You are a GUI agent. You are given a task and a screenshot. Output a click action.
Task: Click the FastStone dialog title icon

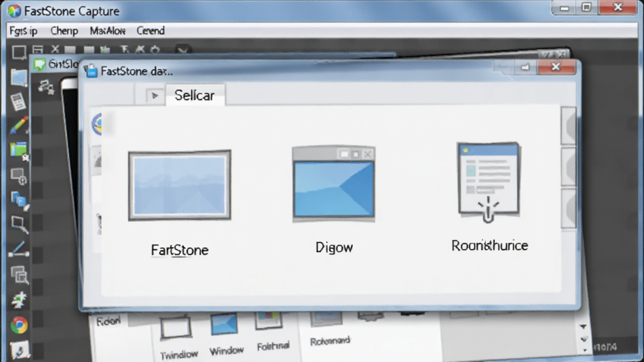click(91, 71)
